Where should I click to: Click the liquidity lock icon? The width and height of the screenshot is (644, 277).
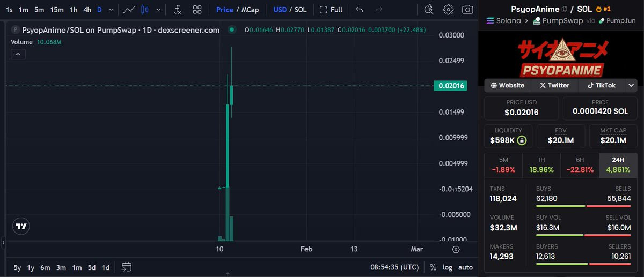click(x=522, y=140)
